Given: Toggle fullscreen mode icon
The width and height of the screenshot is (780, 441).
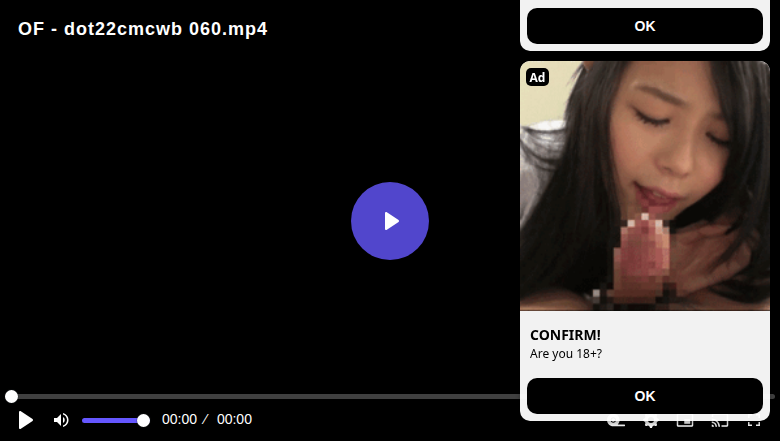Looking at the screenshot, I should pos(754,423).
